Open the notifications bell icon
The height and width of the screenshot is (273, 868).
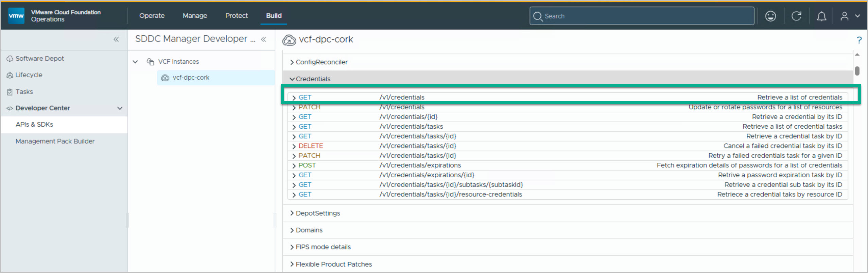(x=821, y=16)
